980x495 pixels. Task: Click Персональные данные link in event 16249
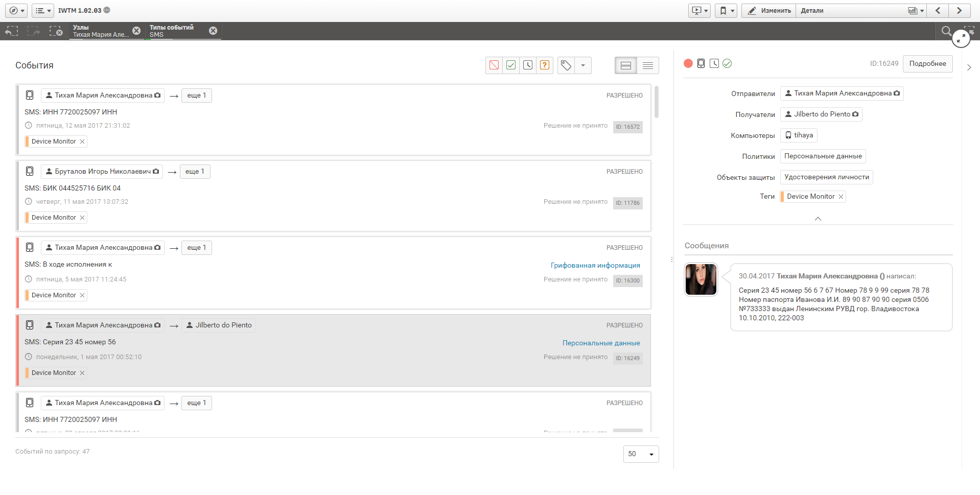point(601,343)
